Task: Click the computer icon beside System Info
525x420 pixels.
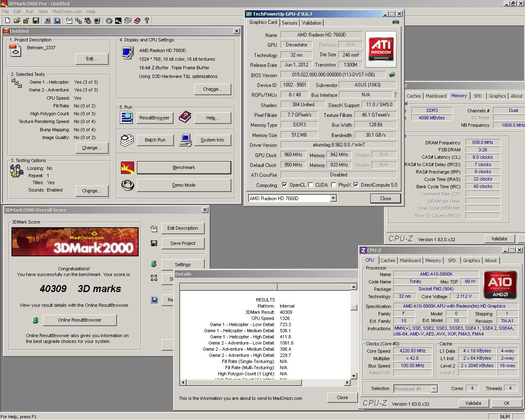Action: [x=185, y=140]
